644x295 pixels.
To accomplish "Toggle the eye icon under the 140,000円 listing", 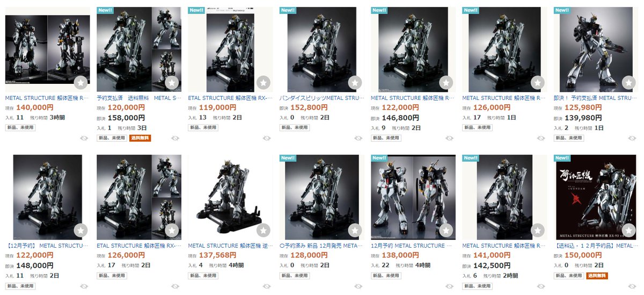I will pyautogui.click(x=84, y=138).
